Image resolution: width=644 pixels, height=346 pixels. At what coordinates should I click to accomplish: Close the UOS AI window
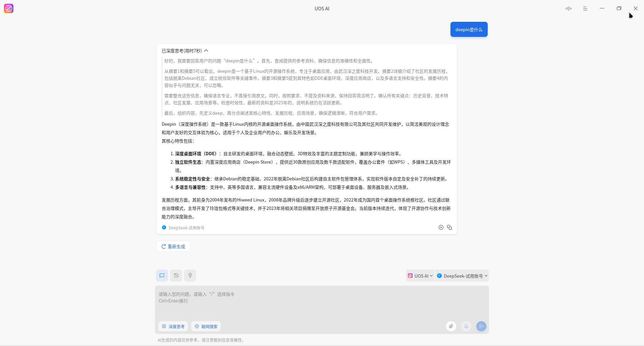tap(636, 8)
